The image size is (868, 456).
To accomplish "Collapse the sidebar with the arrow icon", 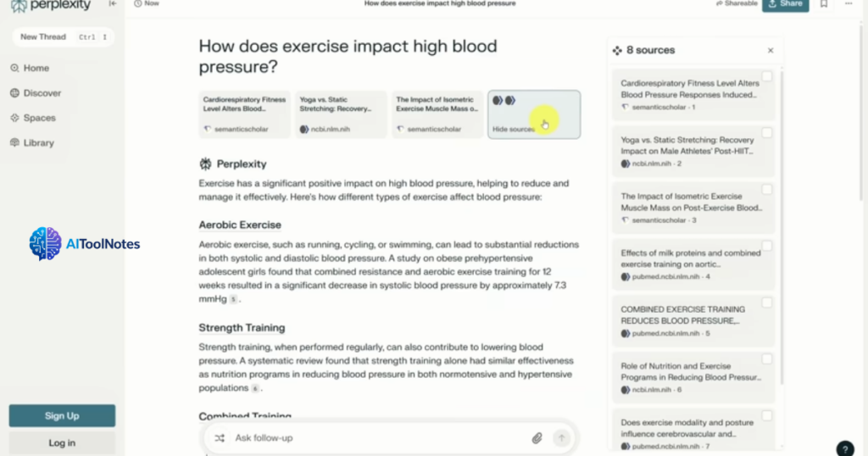I will point(113,4).
